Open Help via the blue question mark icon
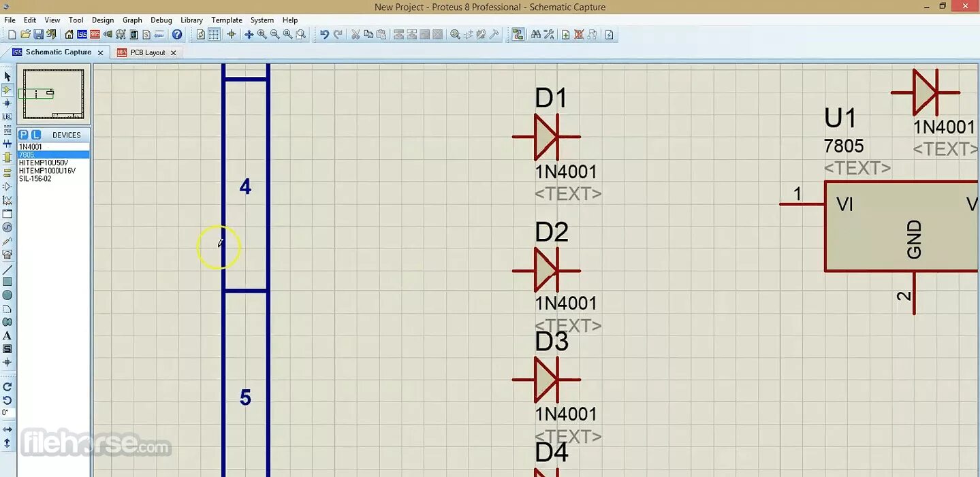 [177, 35]
